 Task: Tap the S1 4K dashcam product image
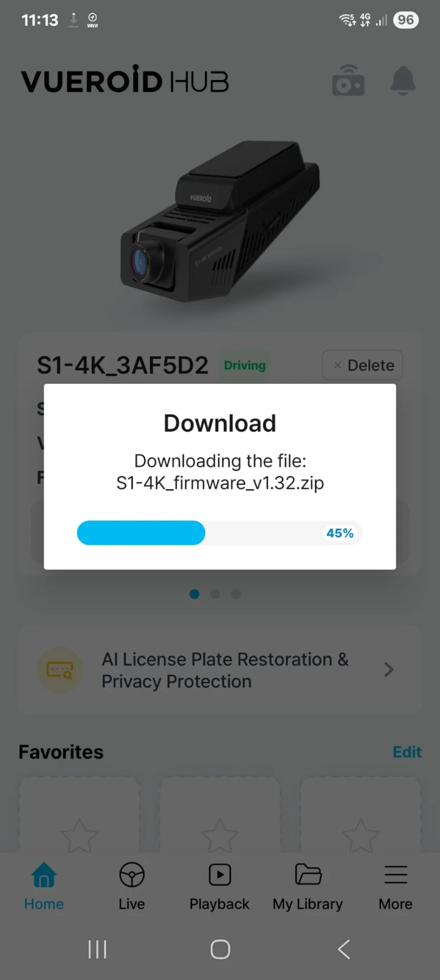click(220, 222)
